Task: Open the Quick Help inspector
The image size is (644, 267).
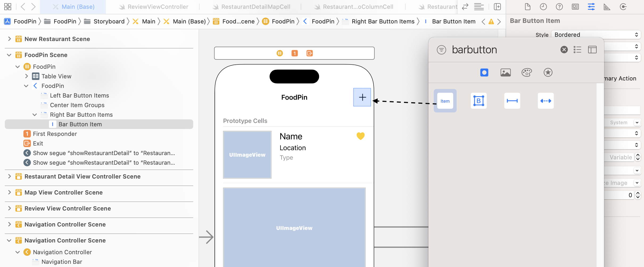Action: tap(559, 7)
